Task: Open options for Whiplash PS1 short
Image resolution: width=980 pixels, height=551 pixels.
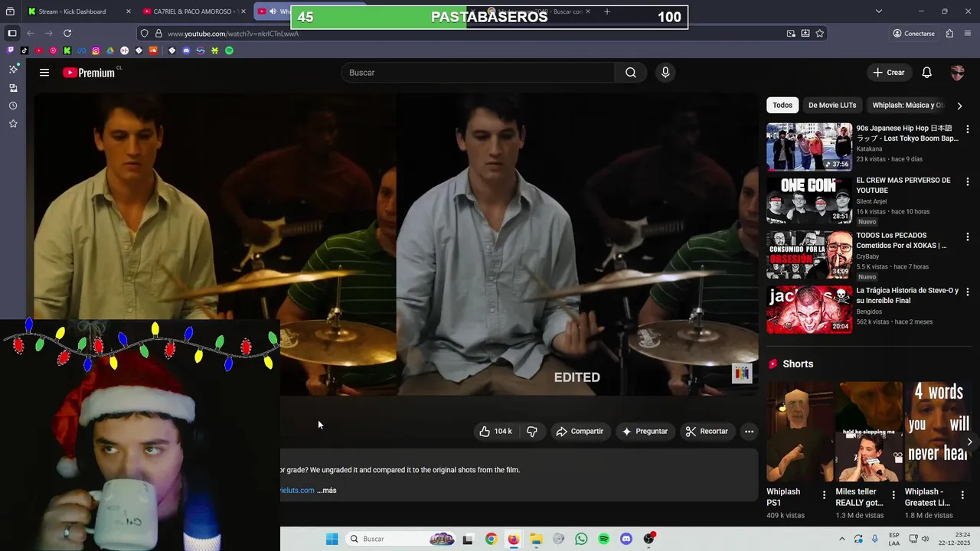Action: pos(824,495)
